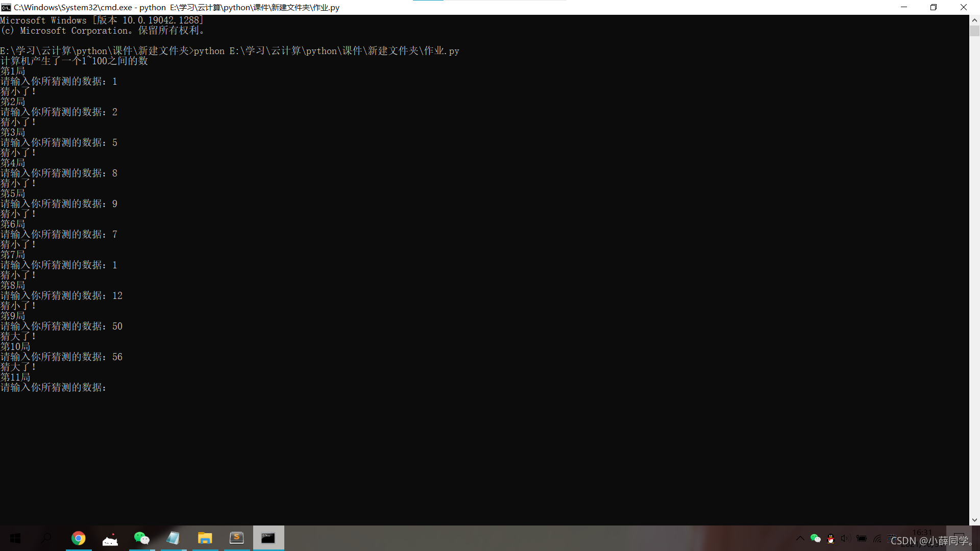This screenshot has height=551, width=980.
Task: Open the Windows Start menu
Action: pyautogui.click(x=15, y=538)
